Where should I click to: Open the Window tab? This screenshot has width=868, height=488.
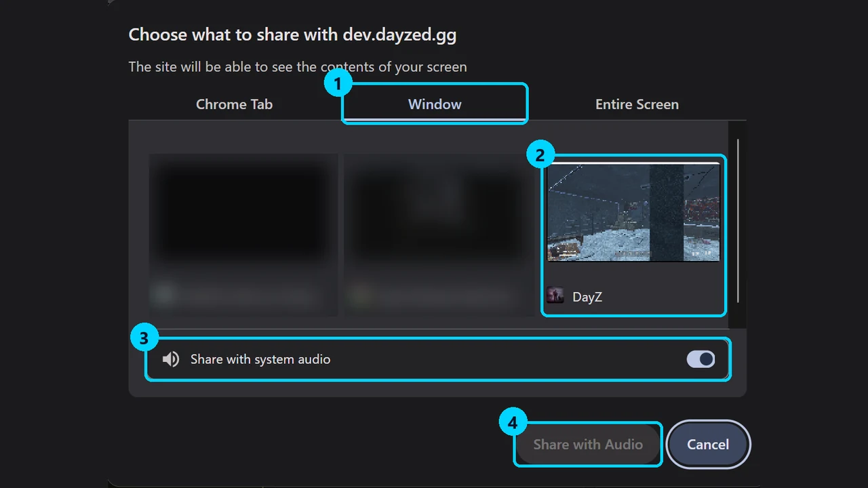[435, 104]
